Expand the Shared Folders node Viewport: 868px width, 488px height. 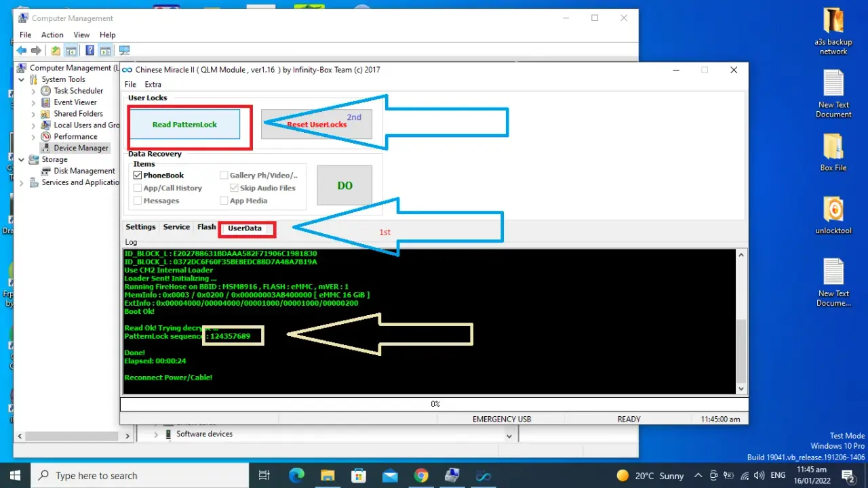[33, 114]
